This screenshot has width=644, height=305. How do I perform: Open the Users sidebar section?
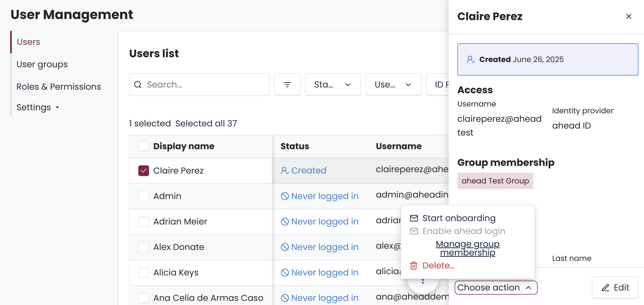click(x=28, y=42)
